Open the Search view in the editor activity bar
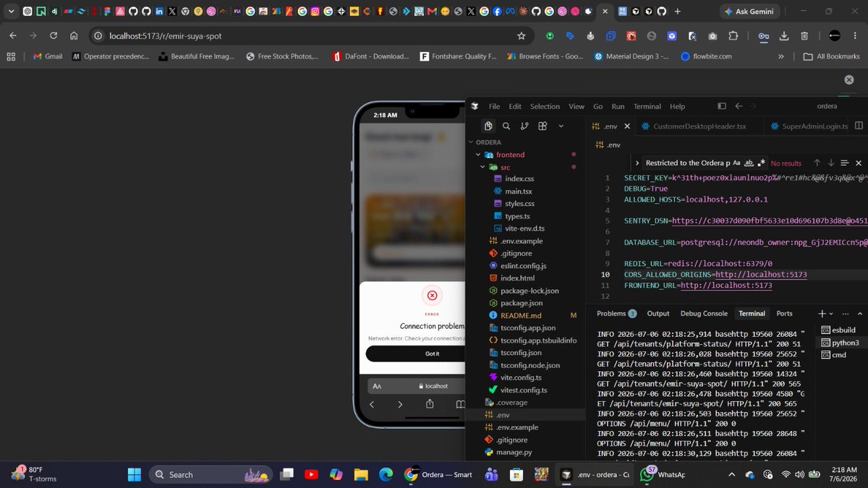Image resolution: width=868 pixels, height=488 pixels. [506, 126]
